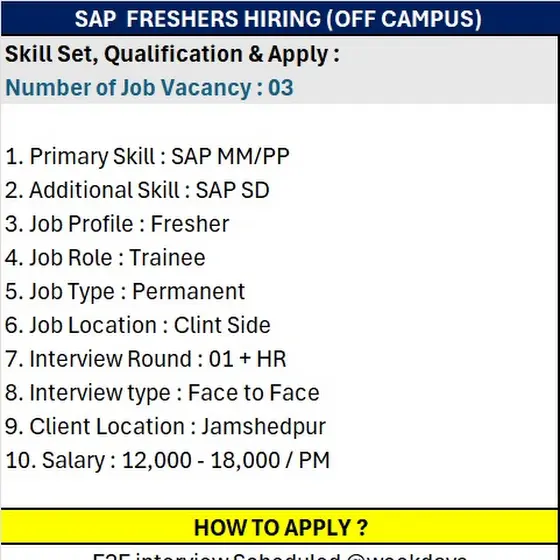Click the SAP Freshers Hiring header banner
The image size is (560, 560).
click(279, 18)
